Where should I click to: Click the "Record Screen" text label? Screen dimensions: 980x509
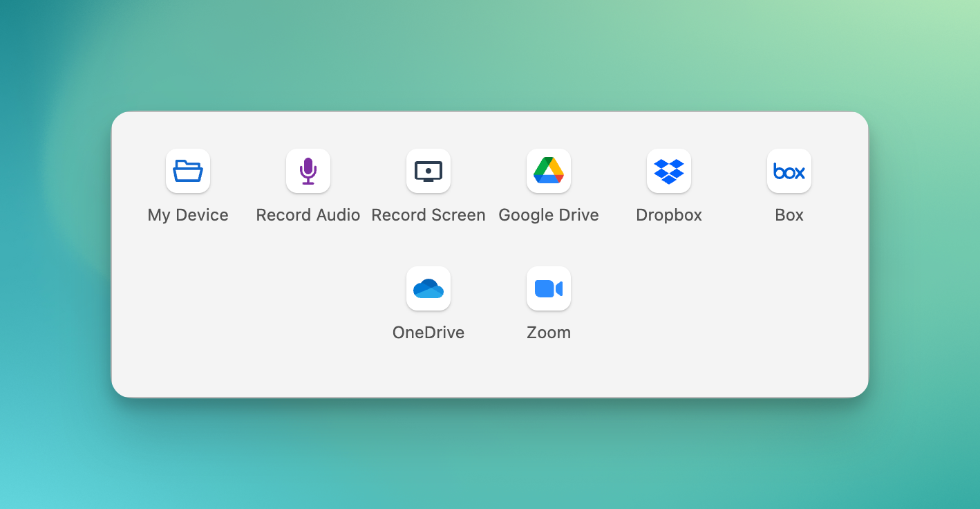(428, 215)
